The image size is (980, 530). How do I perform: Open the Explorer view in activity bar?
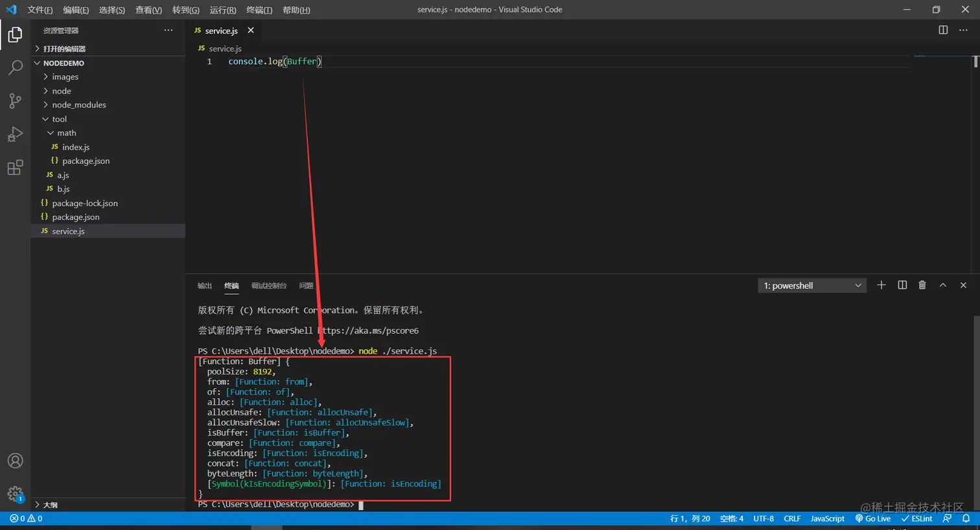pyautogui.click(x=15, y=34)
